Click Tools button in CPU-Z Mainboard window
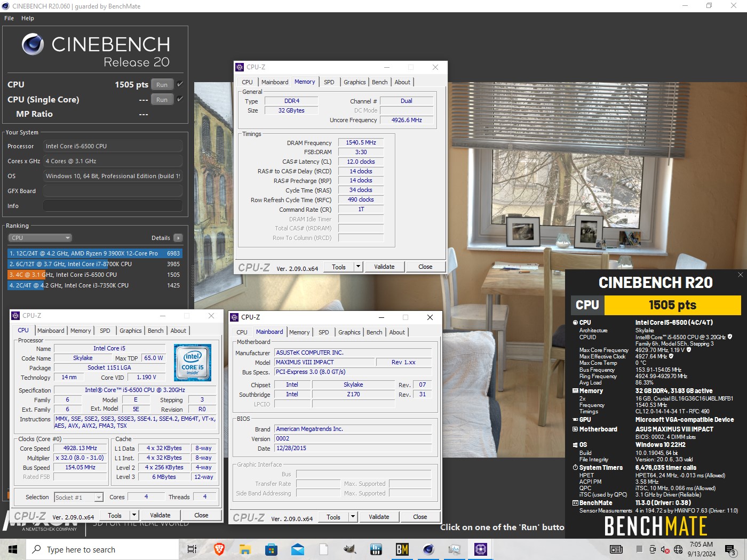 pyautogui.click(x=333, y=517)
